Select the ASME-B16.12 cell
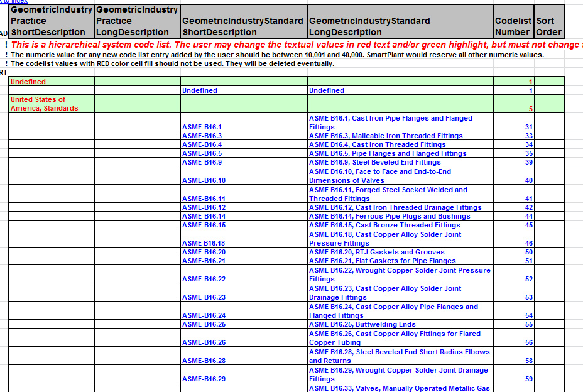The width and height of the screenshot is (583, 392). click(244, 207)
